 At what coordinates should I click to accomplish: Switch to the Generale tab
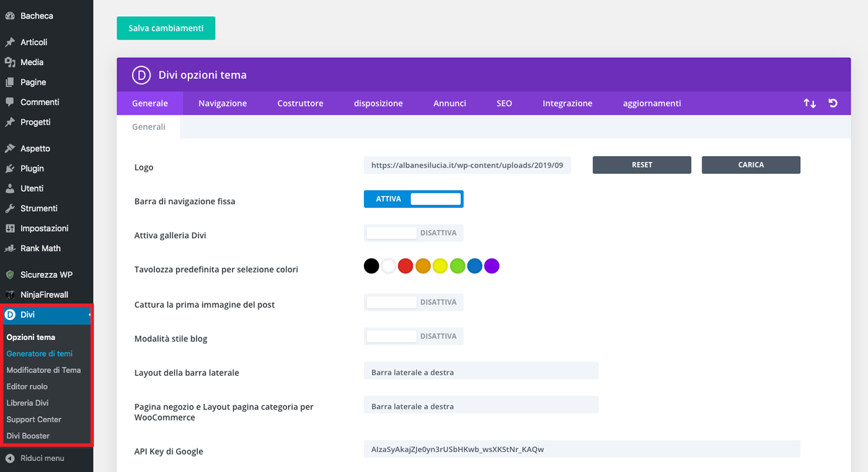pos(150,104)
